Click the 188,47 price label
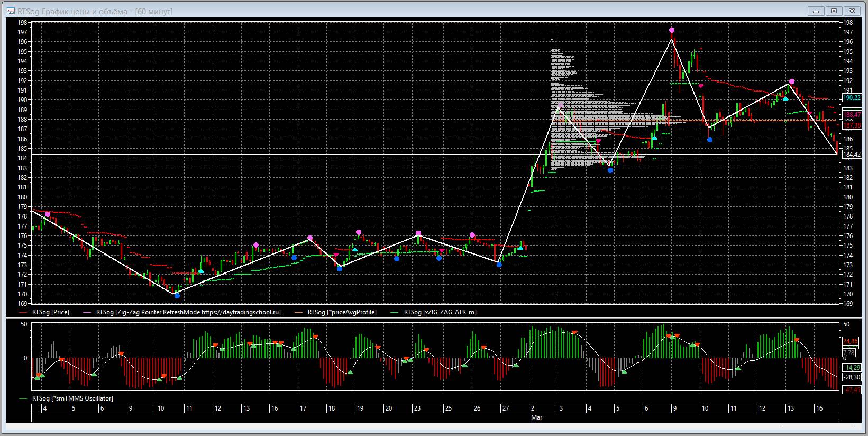 (x=852, y=114)
